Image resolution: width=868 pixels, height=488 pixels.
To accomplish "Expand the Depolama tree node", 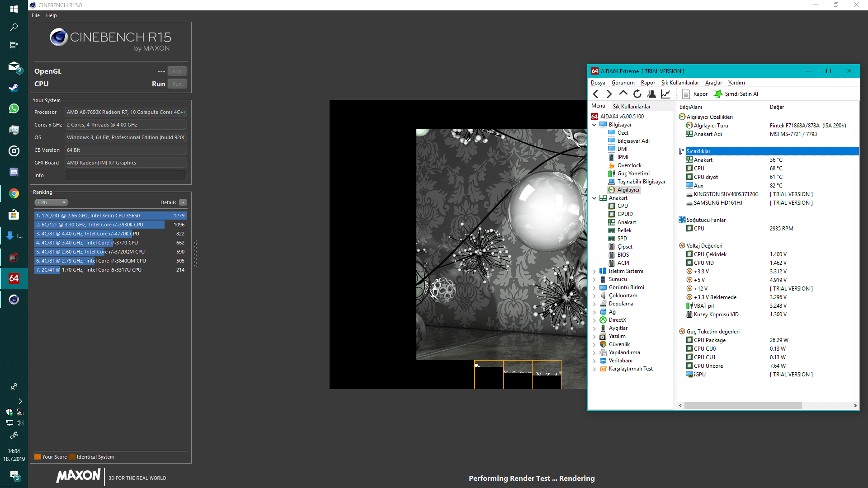I will tap(594, 304).
